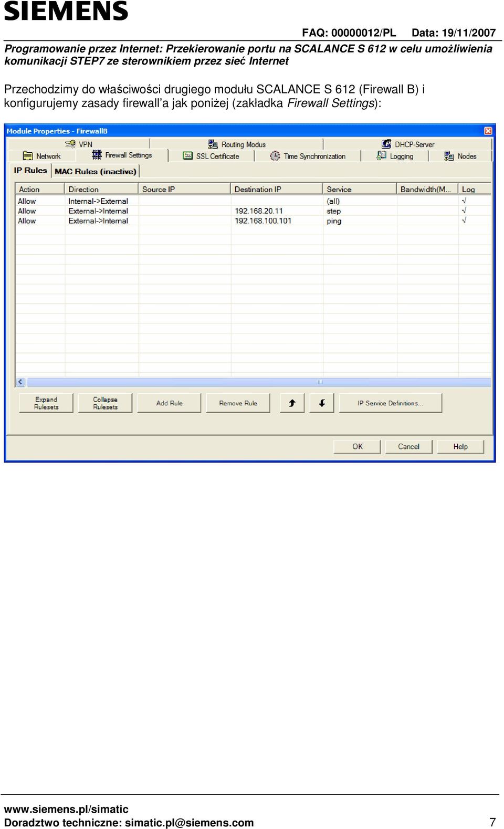This screenshot has width=504, height=829.
Task: Open Help for Module Properties
Action: point(460,447)
